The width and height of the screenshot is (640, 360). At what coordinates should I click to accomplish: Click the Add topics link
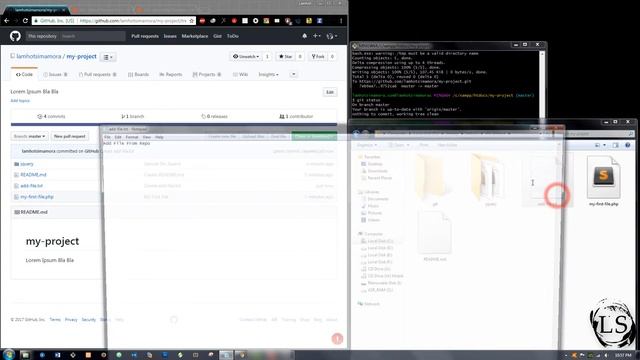click(x=20, y=101)
